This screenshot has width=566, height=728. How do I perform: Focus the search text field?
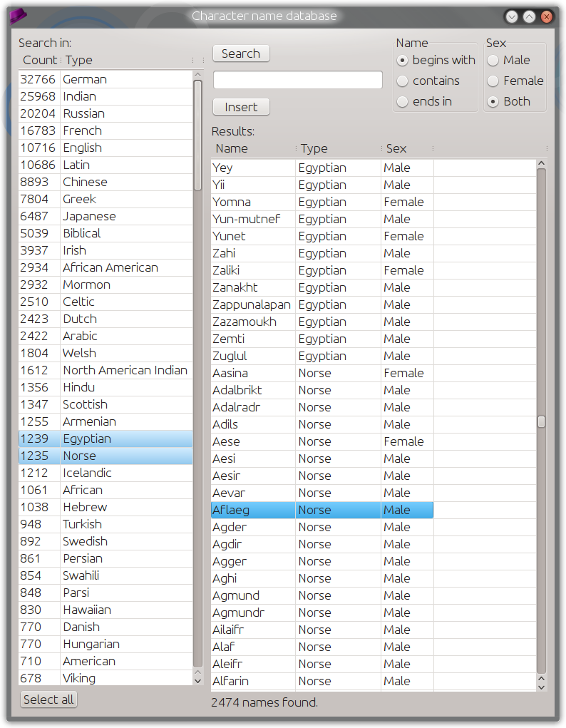pos(298,80)
